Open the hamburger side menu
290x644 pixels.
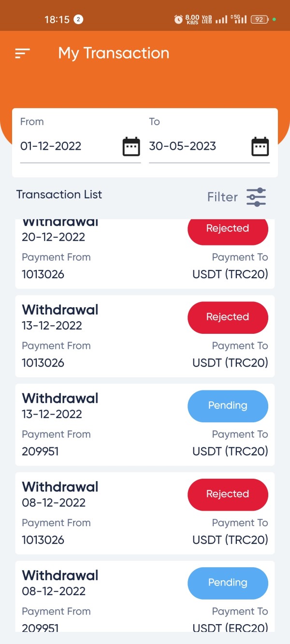23,53
